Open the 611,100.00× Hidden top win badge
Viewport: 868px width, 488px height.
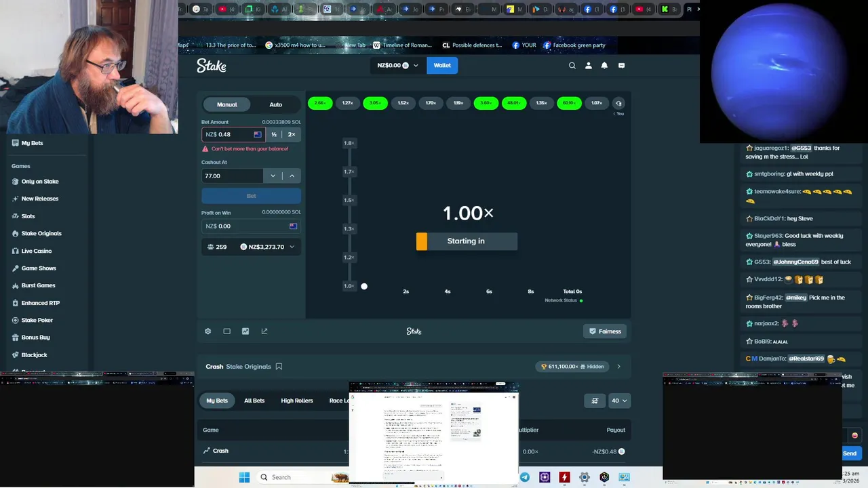point(572,367)
